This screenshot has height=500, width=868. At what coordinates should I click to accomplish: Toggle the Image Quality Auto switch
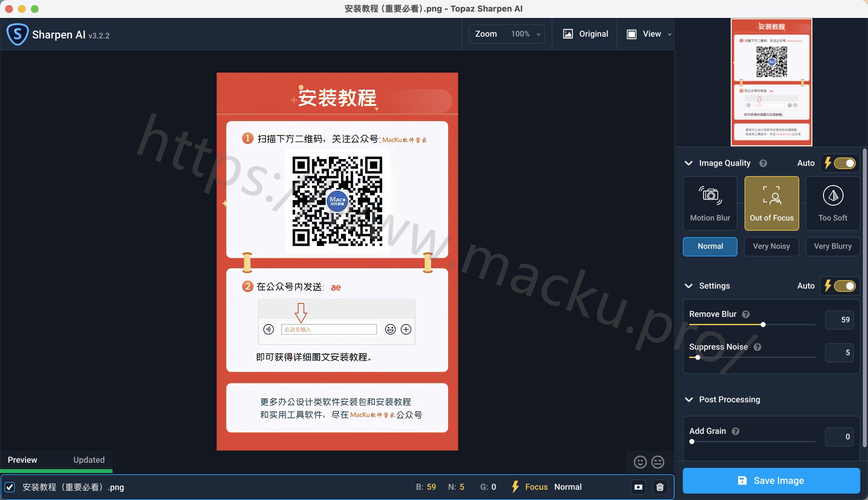(844, 163)
